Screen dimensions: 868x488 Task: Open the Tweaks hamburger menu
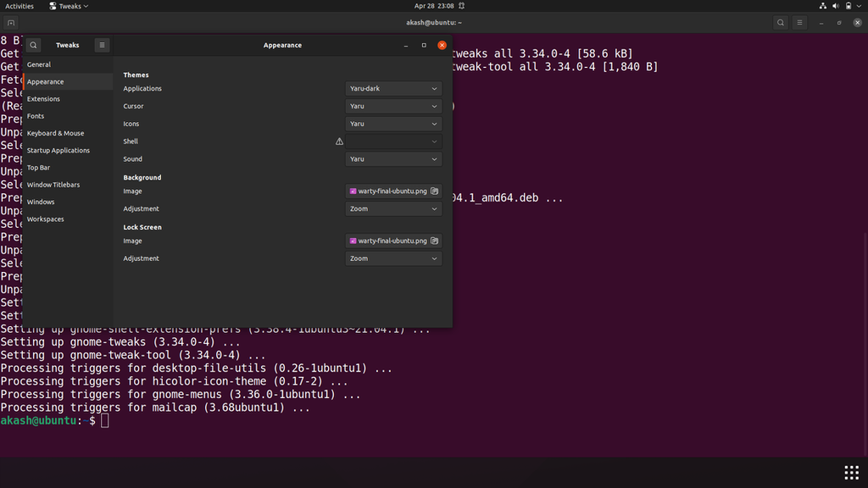pyautogui.click(x=102, y=45)
